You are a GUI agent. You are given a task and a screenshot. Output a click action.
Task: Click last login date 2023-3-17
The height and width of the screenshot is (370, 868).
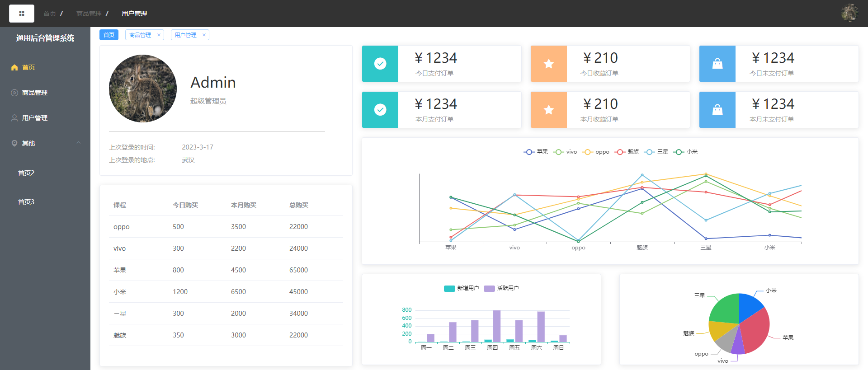[x=198, y=147]
